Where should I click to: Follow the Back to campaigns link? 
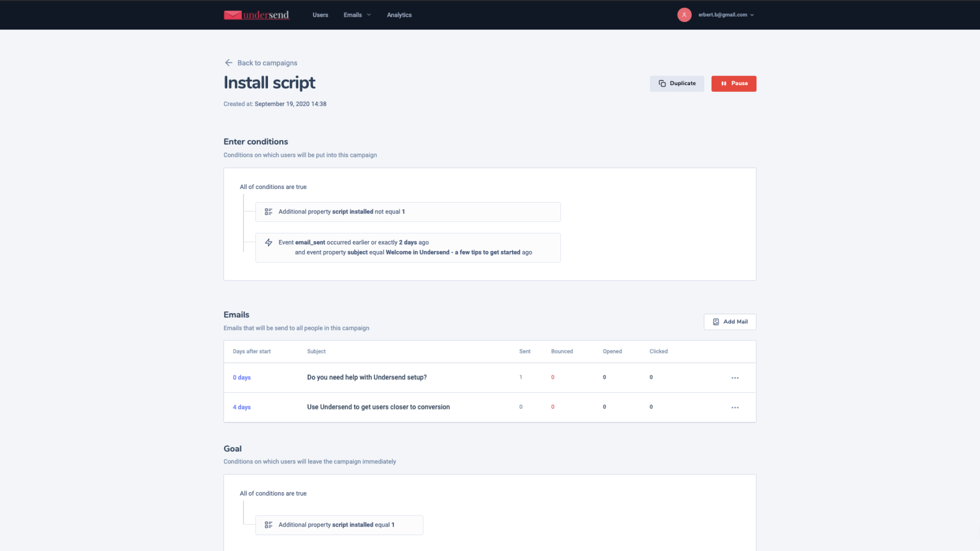(267, 63)
